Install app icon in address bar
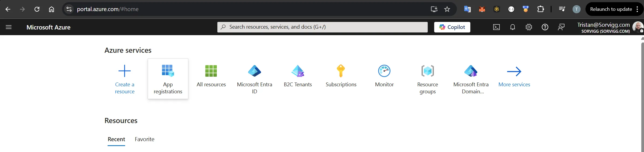Screen dimensions: 644x152 point(434,9)
